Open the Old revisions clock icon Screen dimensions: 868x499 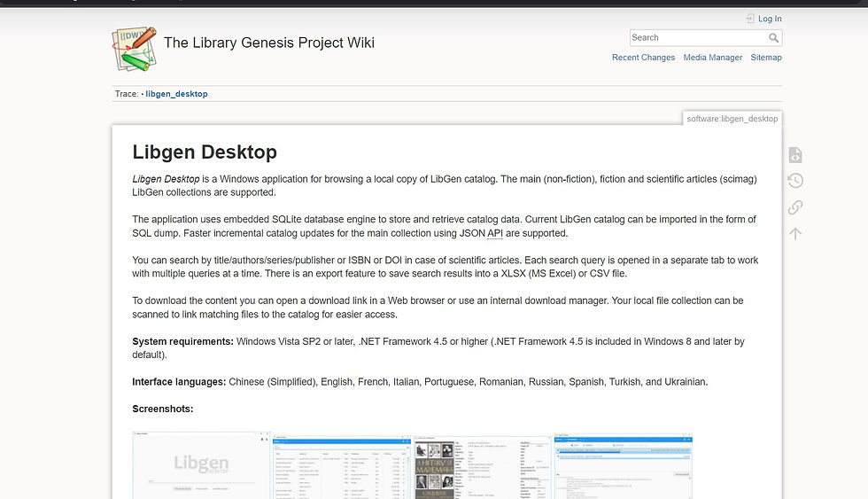(795, 181)
